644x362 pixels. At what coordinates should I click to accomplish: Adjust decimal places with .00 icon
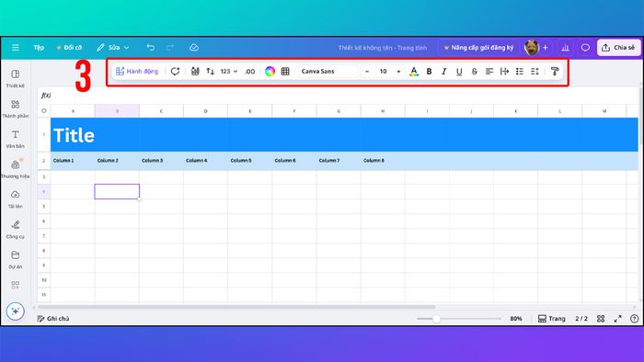[249, 72]
